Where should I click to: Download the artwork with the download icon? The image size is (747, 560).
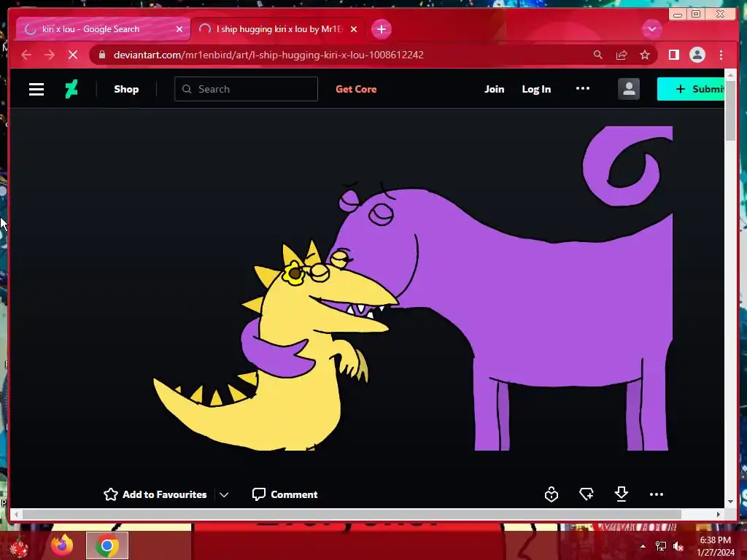pos(622,494)
